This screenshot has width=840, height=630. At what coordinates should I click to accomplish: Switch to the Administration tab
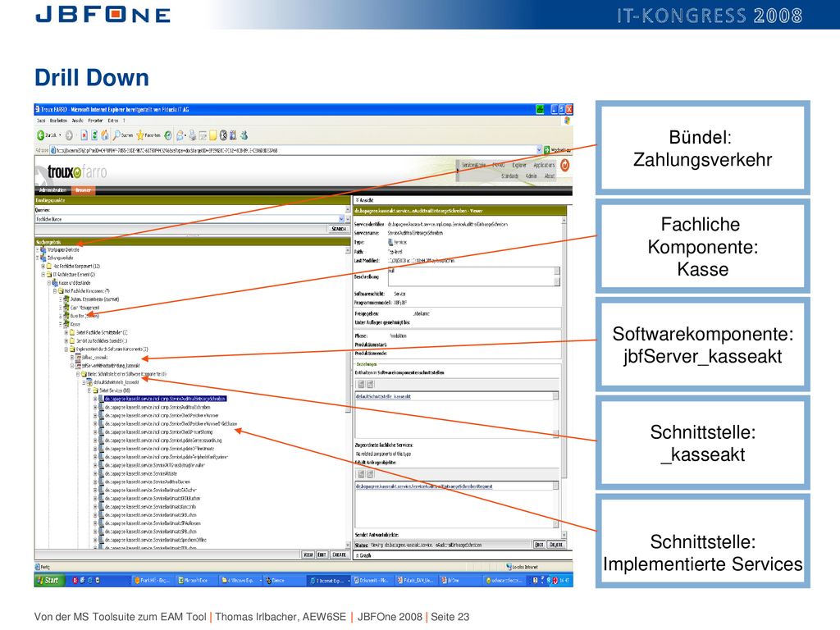(52, 190)
